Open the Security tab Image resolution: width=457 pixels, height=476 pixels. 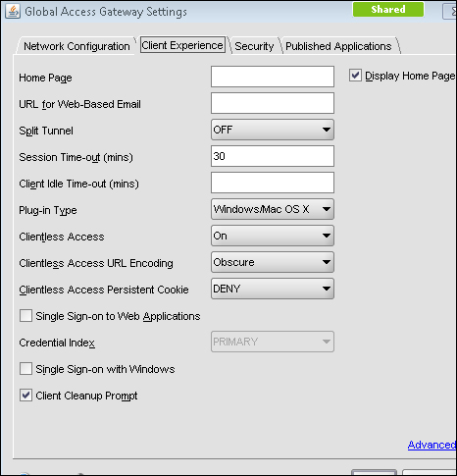coord(254,46)
